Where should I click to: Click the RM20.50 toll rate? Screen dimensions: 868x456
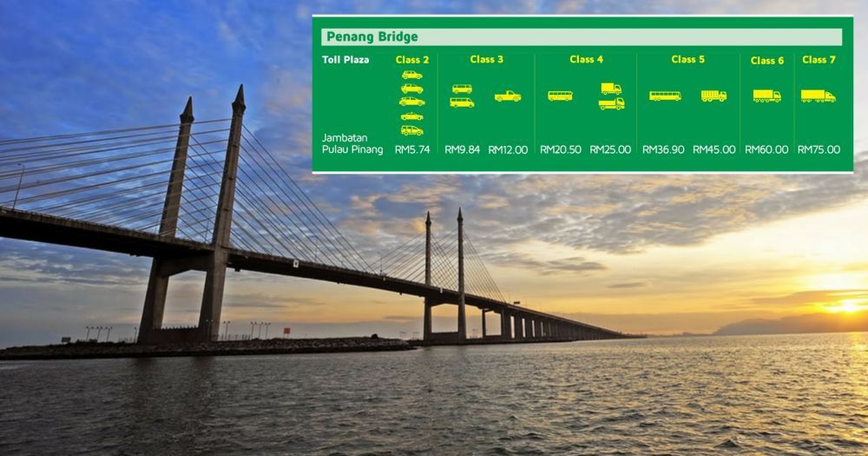(561, 149)
